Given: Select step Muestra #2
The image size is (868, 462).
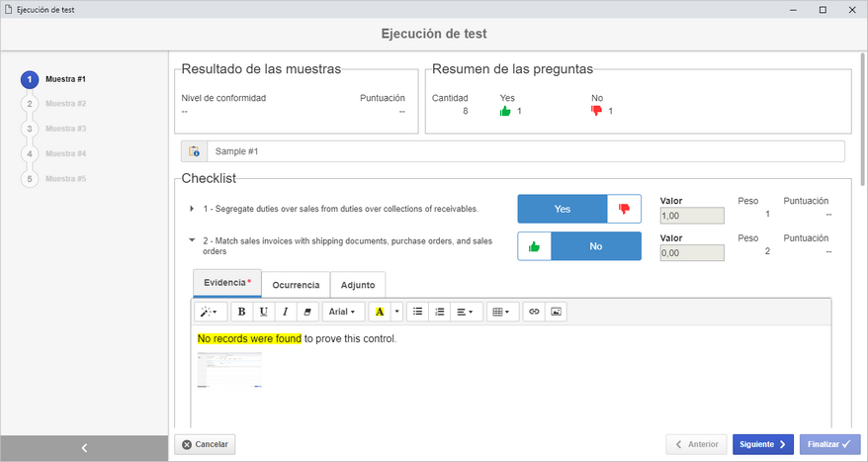Looking at the screenshot, I should click(x=53, y=104).
